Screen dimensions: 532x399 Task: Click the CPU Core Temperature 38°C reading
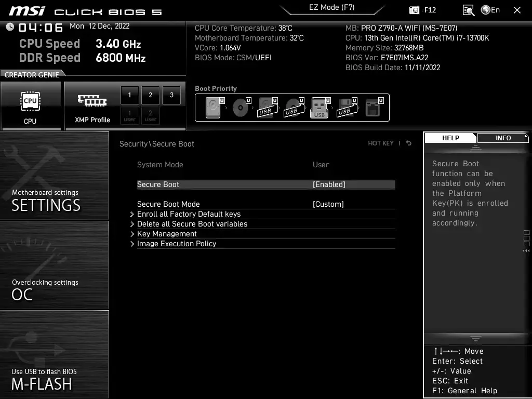coord(243,28)
